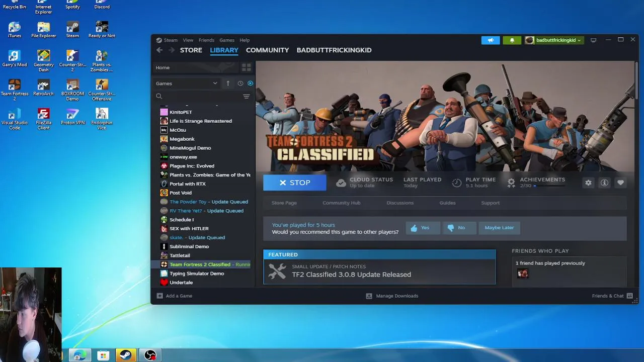Open RetroArch desktop shortcut
This screenshot has height=362, width=644.
click(43, 87)
